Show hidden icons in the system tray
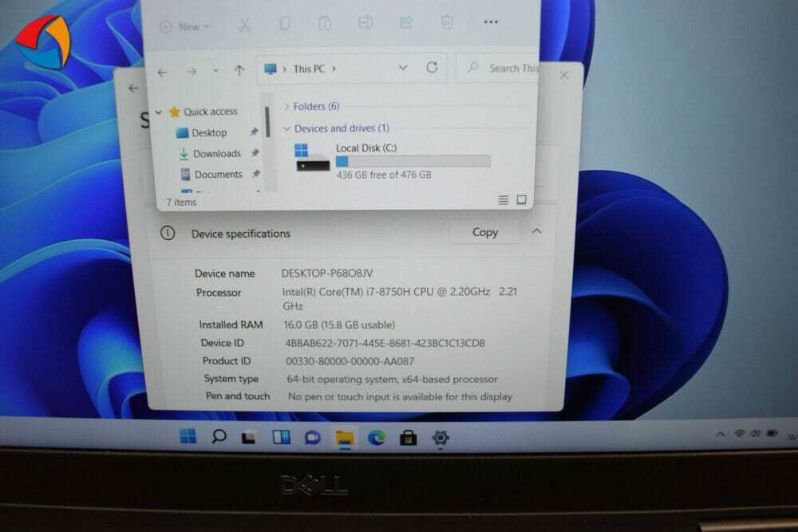 (x=720, y=435)
